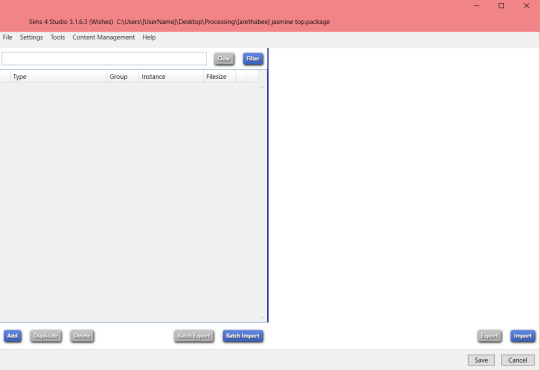This screenshot has height=371, width=540.
Task: Maximize the Sims 4 Studio window
Action: click(x=501, y=6)
